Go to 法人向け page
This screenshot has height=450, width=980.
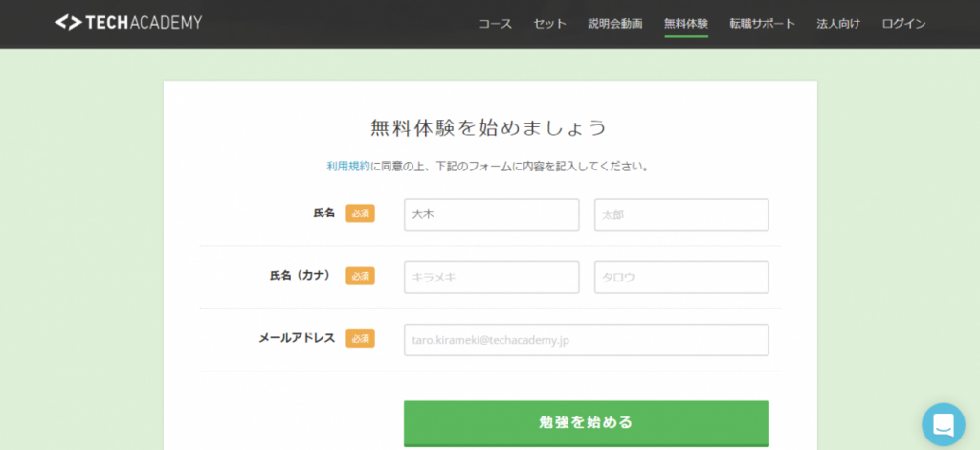(838, 24)
